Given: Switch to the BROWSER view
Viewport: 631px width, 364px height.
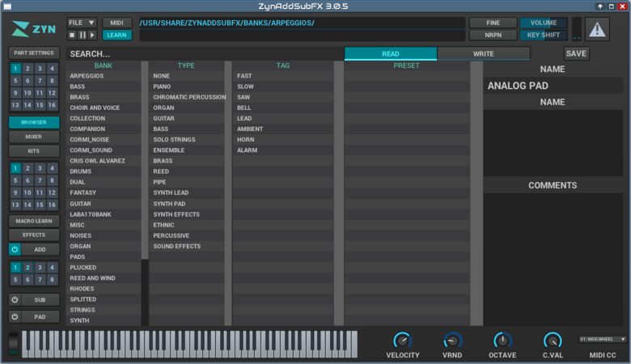Looking at the screenshot, I should (x=34, y=122).
